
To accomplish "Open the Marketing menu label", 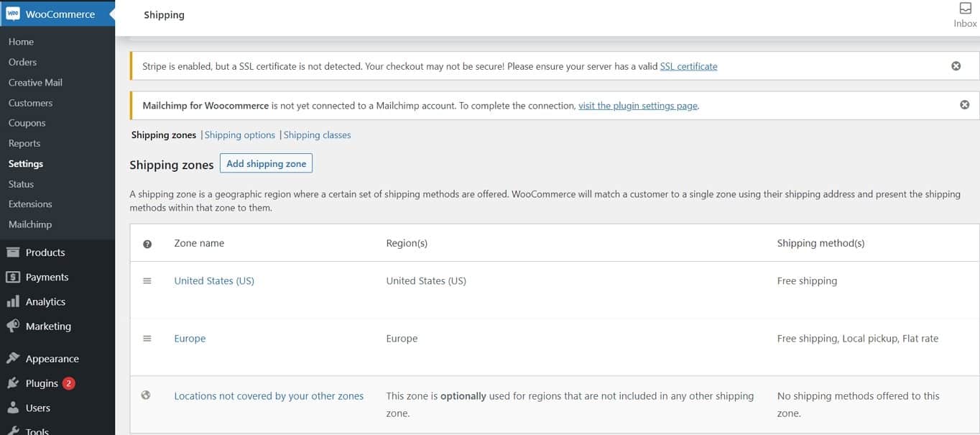I will [x=48, y=326].
